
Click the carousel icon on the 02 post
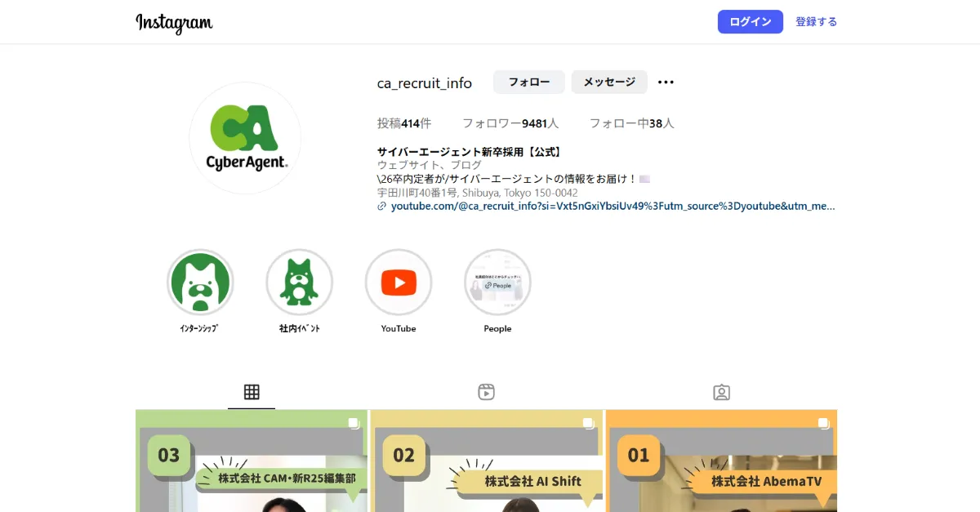(589, 423)
